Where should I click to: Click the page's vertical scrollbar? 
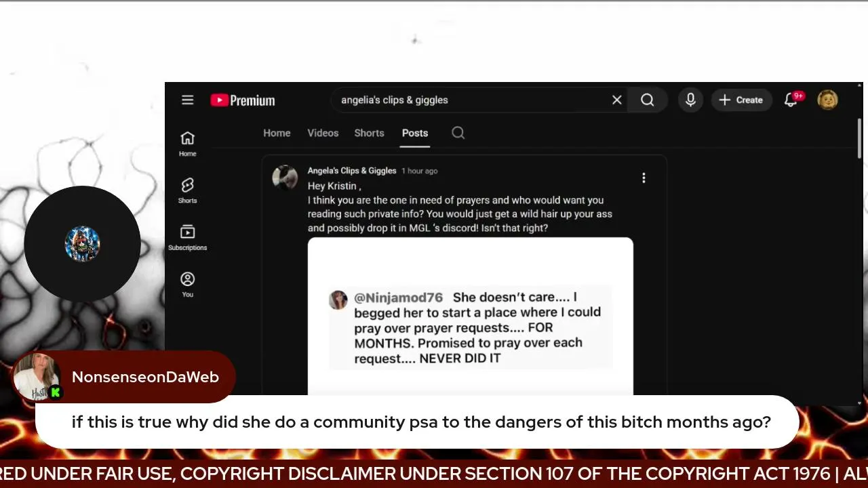860,139
